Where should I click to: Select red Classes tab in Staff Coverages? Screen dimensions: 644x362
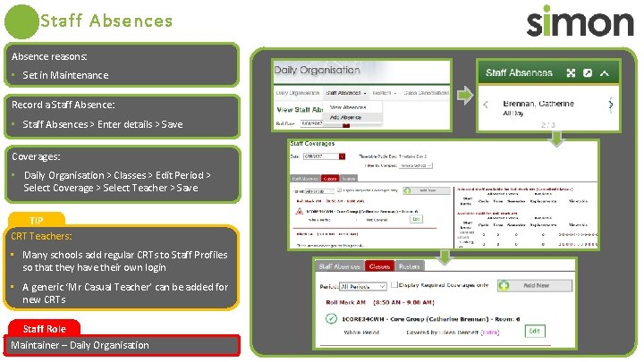pyautogui.click(x=330, y=179)
